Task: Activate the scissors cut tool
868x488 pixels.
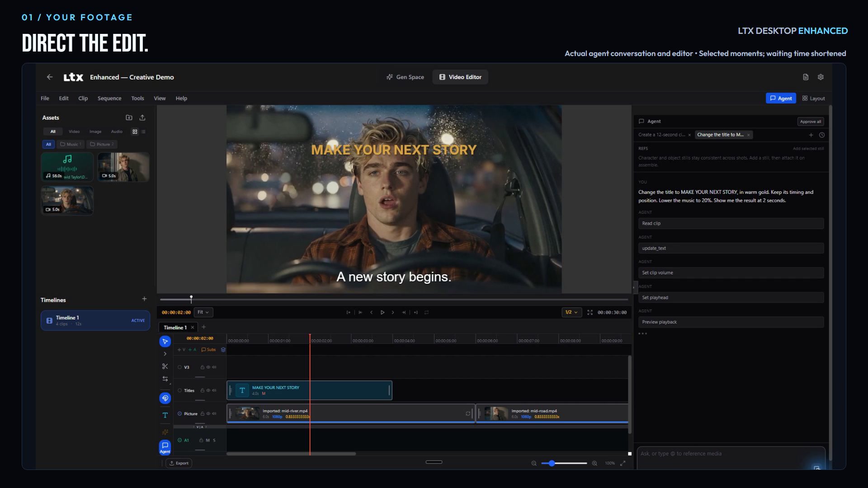Action: 165,366
